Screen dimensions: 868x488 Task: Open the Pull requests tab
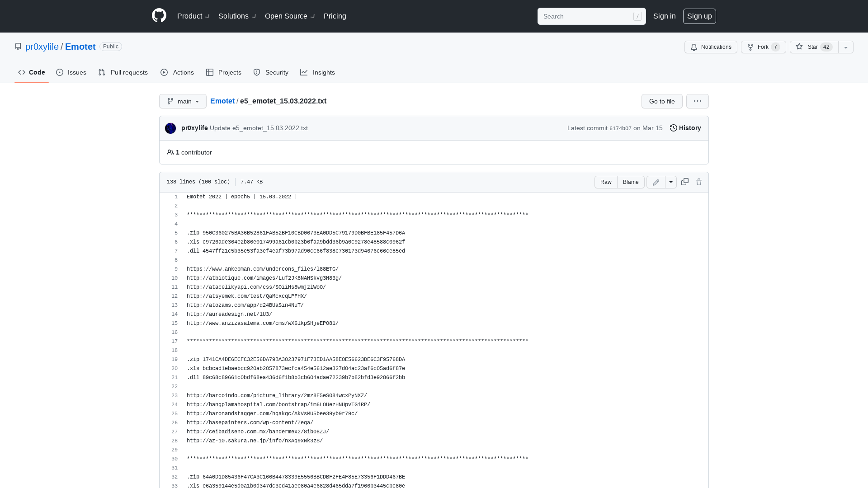[123, 72]
